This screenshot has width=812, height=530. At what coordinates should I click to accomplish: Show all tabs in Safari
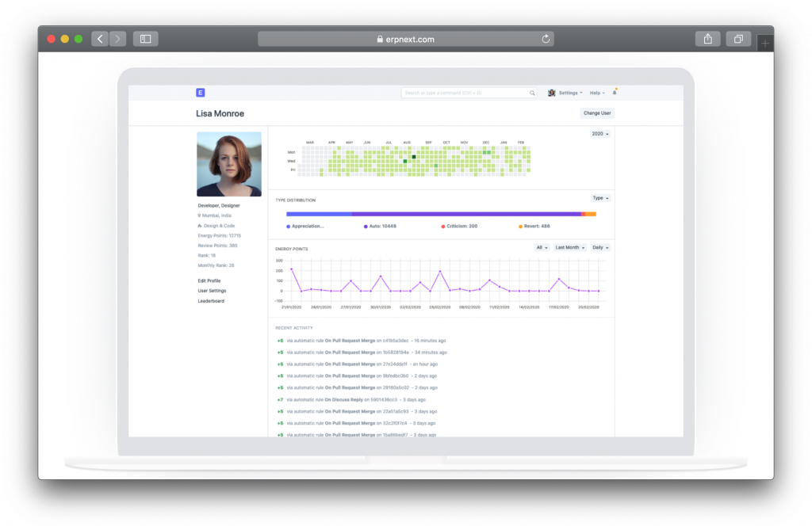738,39
